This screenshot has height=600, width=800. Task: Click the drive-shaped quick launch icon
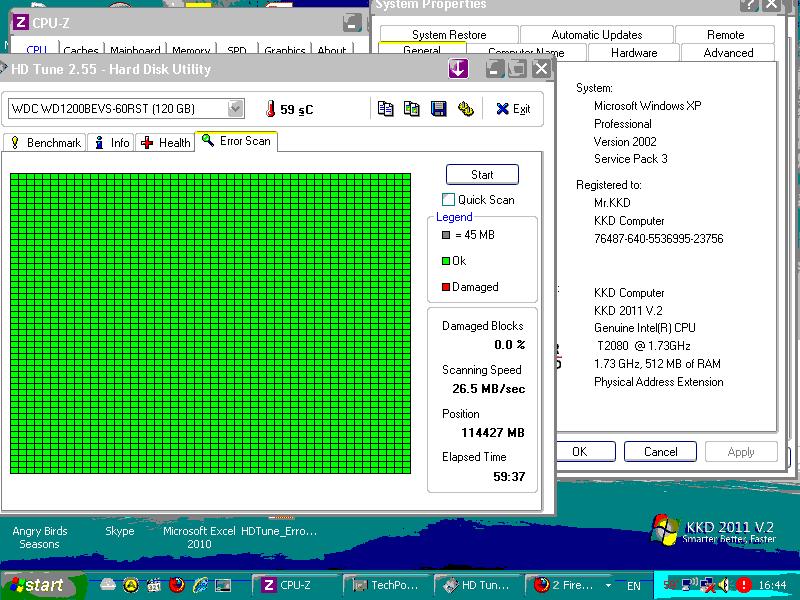point(108,584)
